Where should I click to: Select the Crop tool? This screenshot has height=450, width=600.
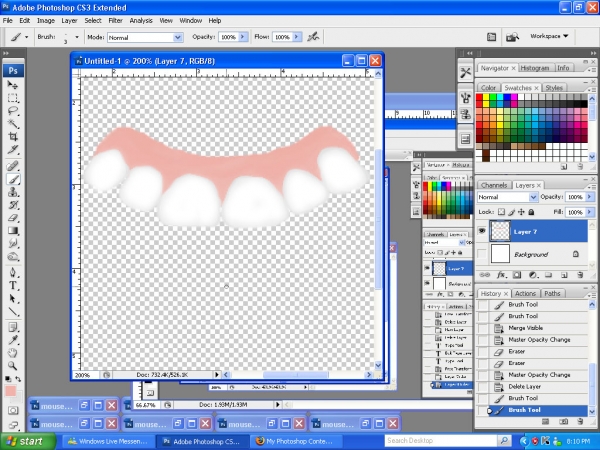pyautogui.click(x=13, y=137)
